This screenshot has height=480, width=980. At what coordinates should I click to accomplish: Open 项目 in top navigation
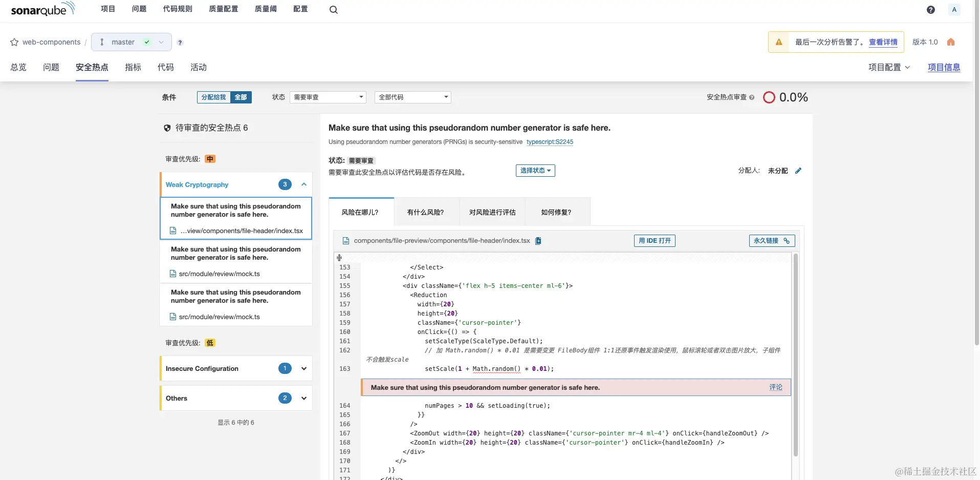click(x=108, y=9)
